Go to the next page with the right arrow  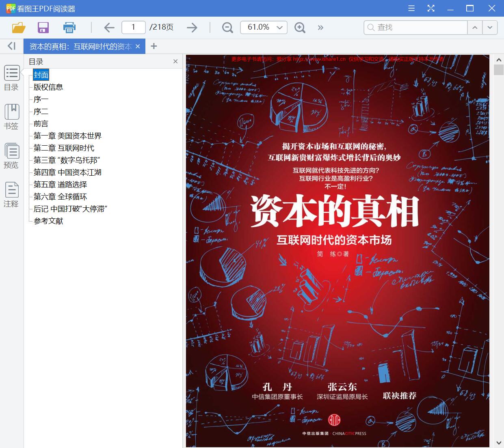pyautogui.click(x=192, y=28)
